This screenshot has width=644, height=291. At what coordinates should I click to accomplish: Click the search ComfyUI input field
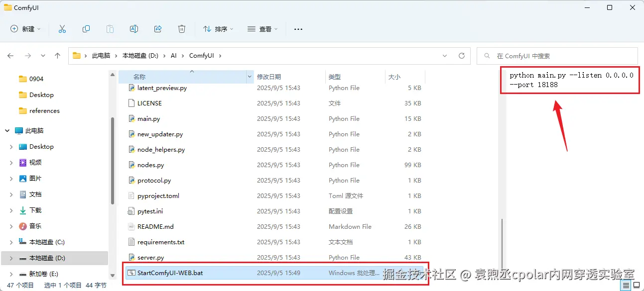(x=557, y=56)
